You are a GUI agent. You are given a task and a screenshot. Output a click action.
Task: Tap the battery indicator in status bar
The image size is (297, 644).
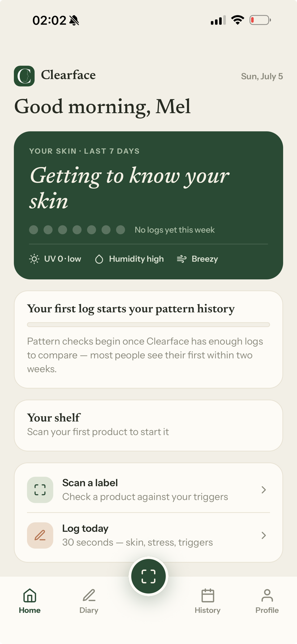260,20
